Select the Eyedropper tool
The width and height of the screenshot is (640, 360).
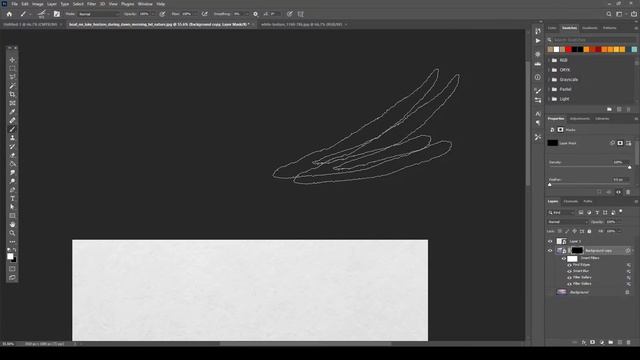click(12, 111)
